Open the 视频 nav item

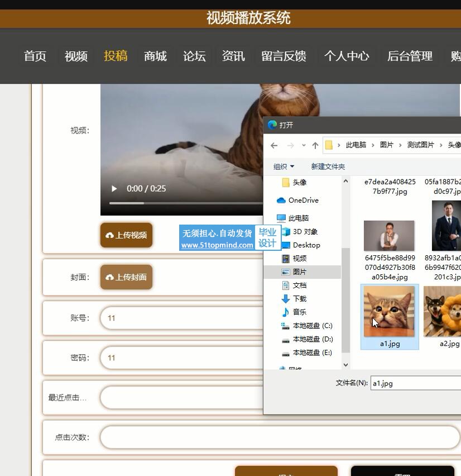tap(76, 56)
